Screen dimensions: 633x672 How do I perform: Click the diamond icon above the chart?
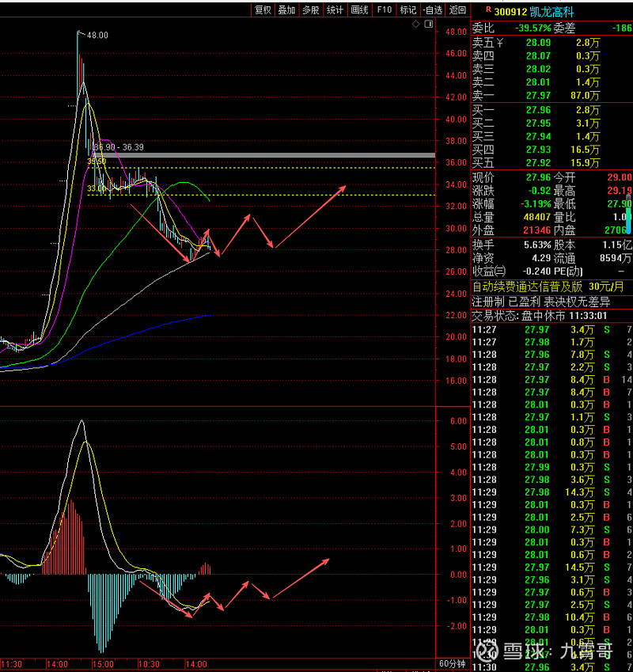tap(416, 25)
